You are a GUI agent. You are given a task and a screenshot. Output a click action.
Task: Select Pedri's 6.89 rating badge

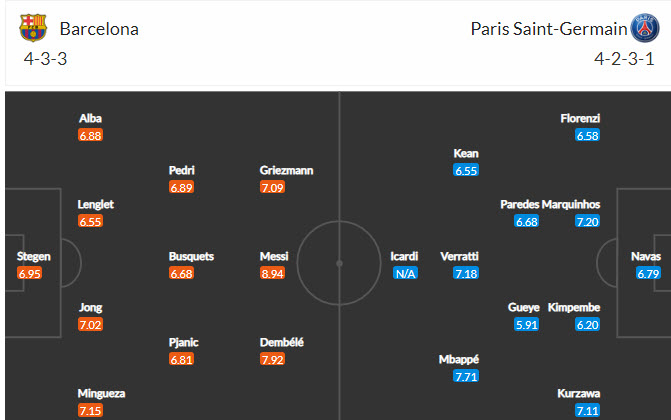pos(181,187)
